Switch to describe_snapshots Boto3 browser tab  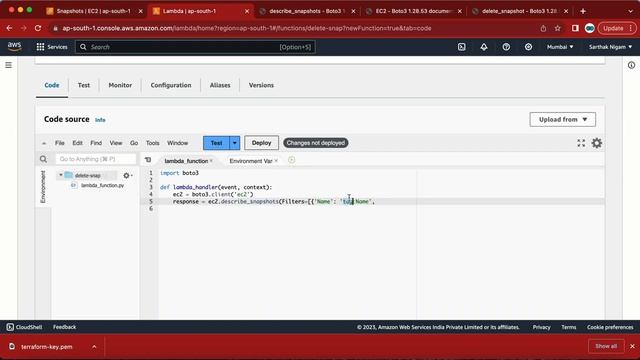307,11
